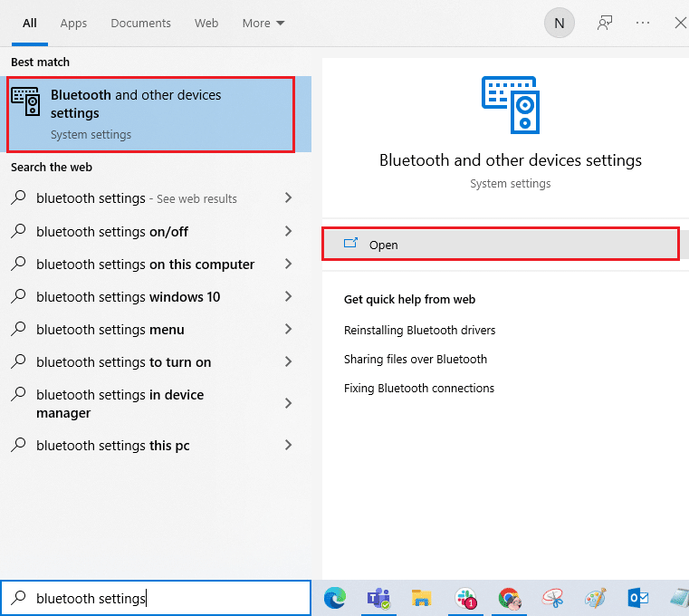Expand the 'bluetooth settings windows 10' suggestion arrow
This screenshot has height=616, width=689.
[288, 296]
